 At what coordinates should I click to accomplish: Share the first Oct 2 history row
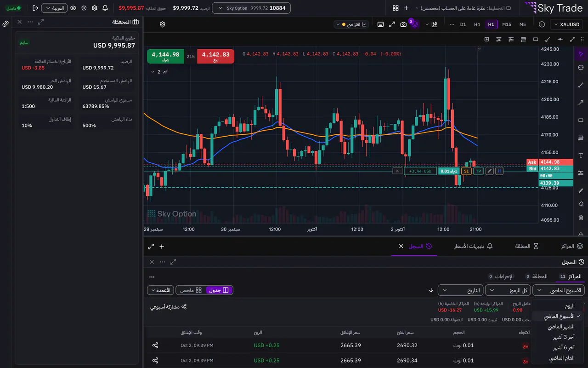[155, 345]
